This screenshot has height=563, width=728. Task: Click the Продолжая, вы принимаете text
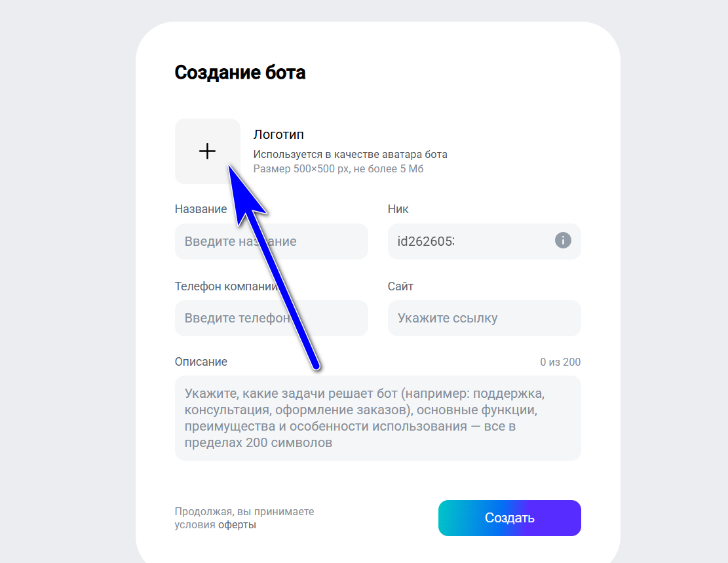(244, 512)
